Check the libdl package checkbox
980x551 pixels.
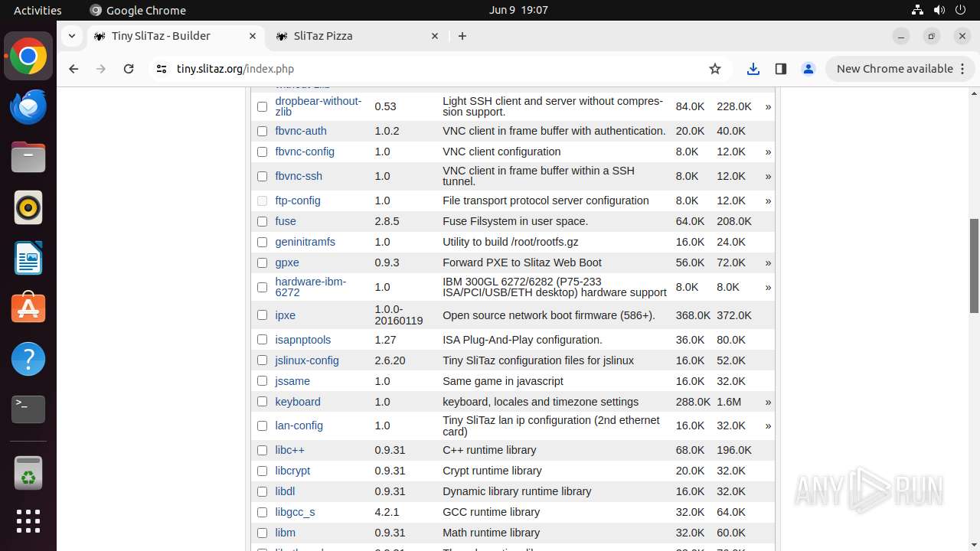tap(262, 491)
